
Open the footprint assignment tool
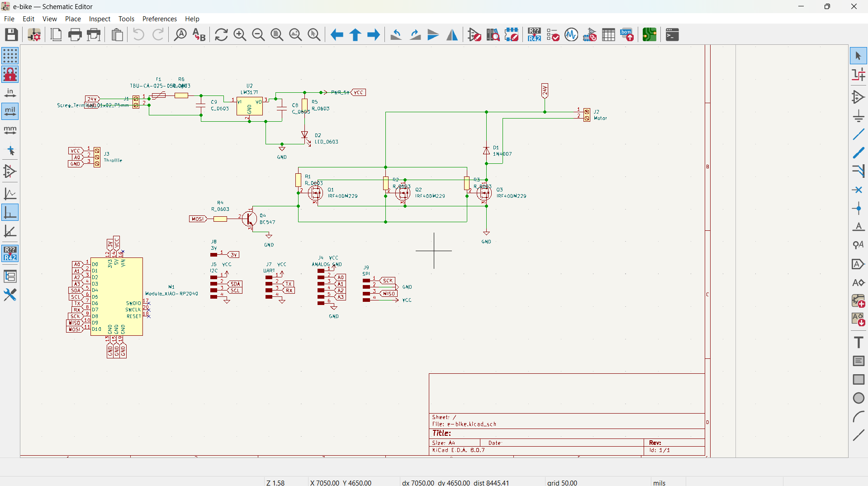(590, 34)
